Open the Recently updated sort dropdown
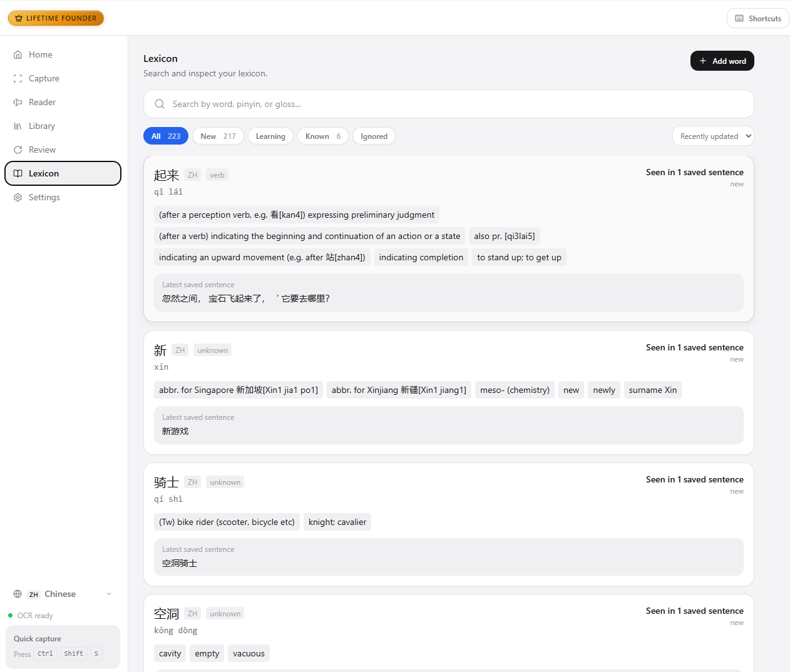 click(713, 136)
